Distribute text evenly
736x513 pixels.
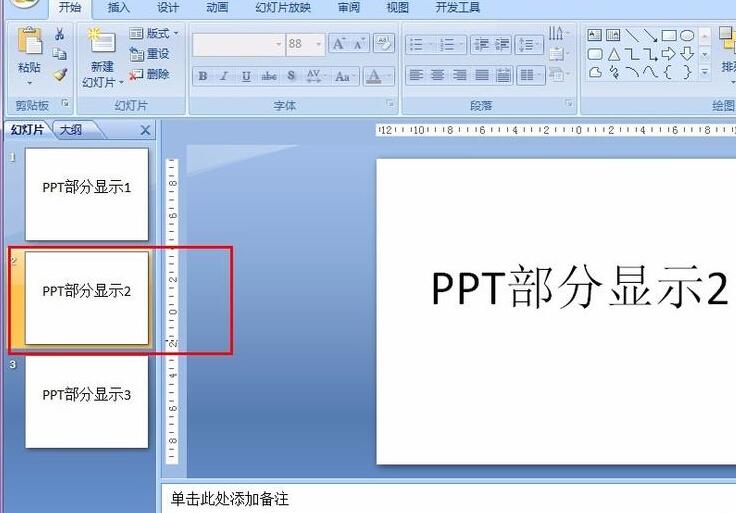pos(503,75)
